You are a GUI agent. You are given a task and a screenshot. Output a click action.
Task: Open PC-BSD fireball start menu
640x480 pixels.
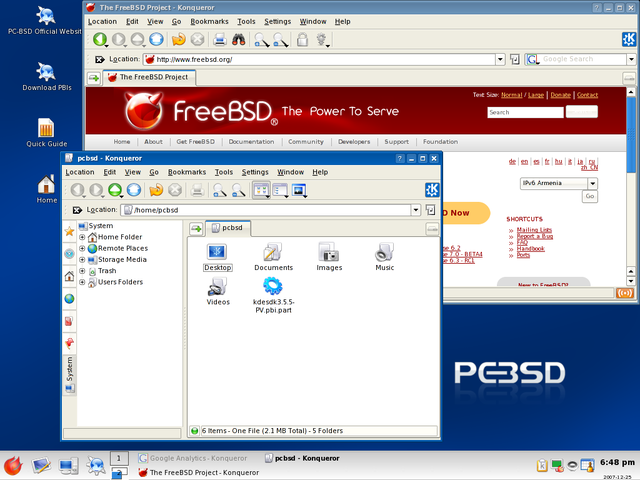[x=13, y=466]
